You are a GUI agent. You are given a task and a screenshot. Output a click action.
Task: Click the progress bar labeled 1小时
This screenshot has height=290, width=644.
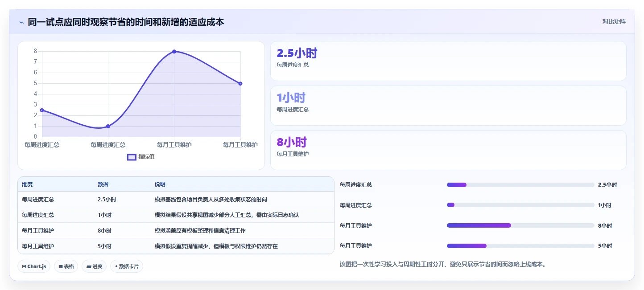520,205
